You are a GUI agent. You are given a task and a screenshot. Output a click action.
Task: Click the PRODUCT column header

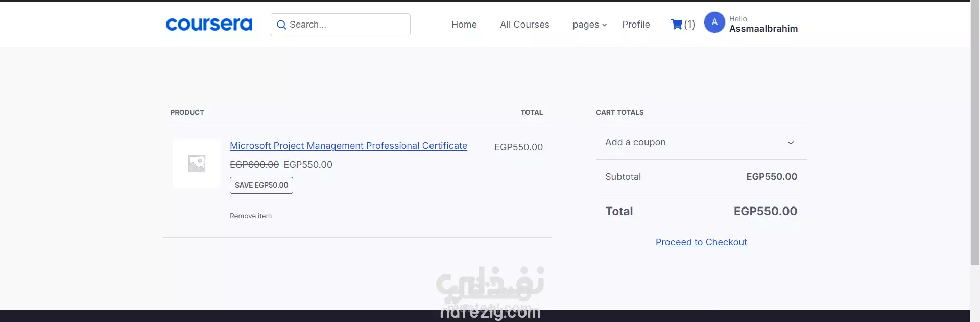(x=187, y=112)
